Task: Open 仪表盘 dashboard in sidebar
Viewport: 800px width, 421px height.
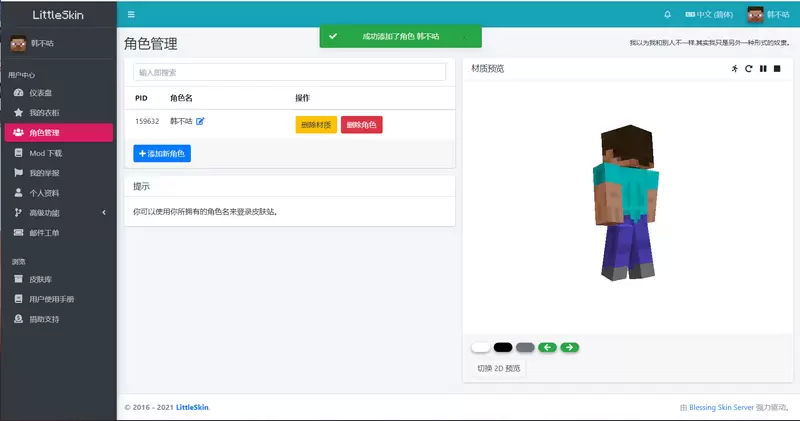Action: pos(59,93)
